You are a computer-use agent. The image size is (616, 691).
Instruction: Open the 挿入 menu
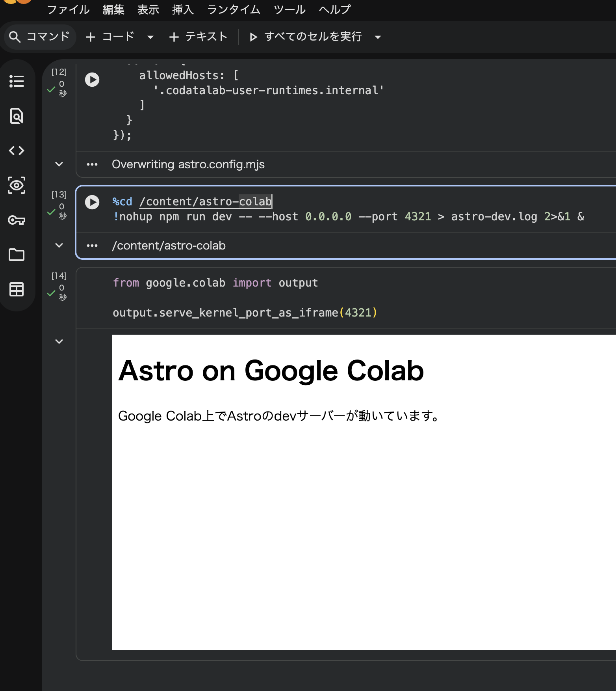click(x=183, y=9)
